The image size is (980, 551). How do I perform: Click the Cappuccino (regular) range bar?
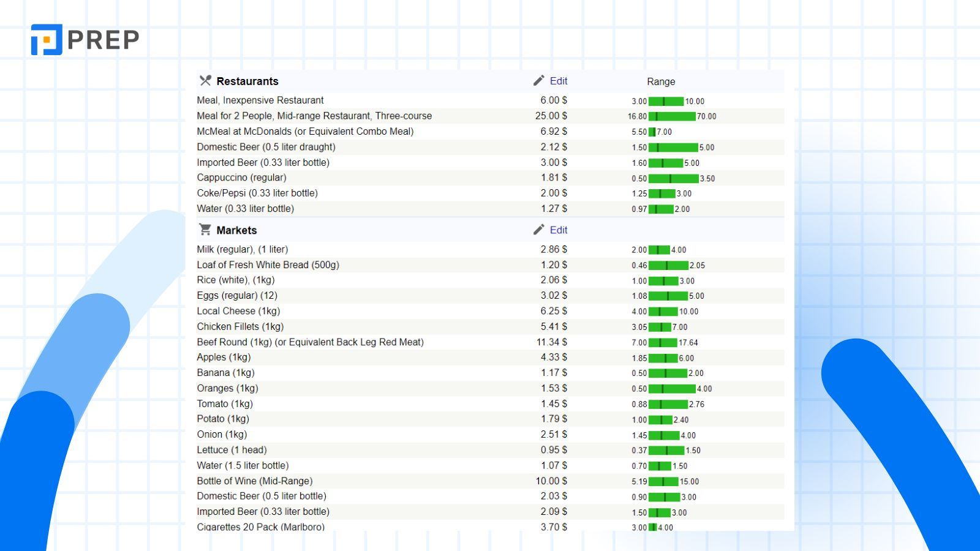(x=673, y=178)
